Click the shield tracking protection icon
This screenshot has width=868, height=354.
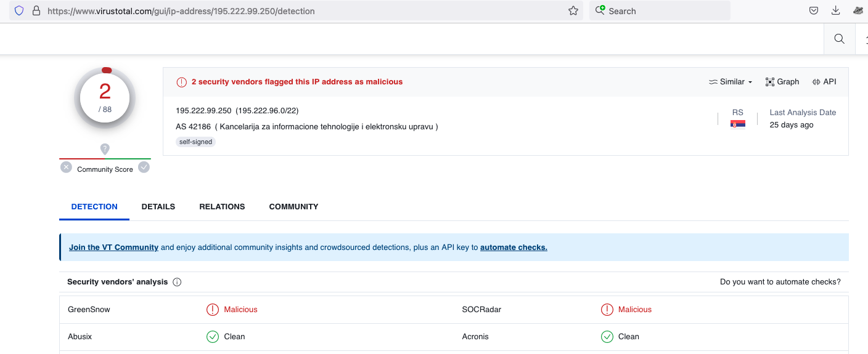coord(19,10)
